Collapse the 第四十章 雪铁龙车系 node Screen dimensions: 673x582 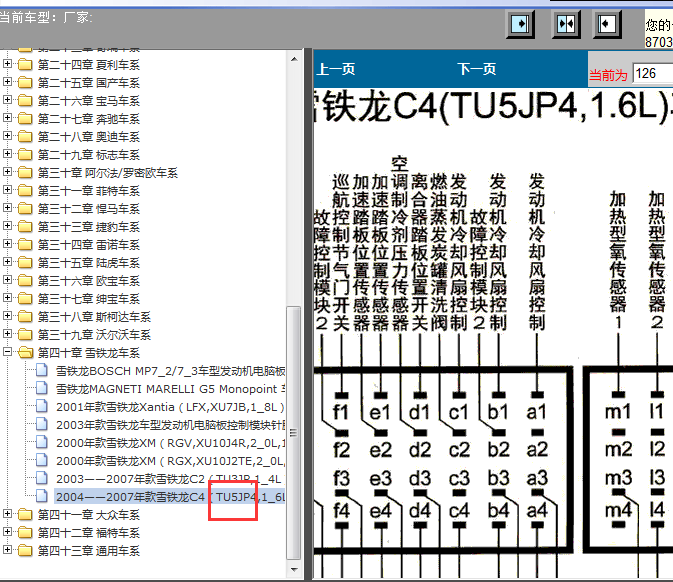click(x=7, y=352)
